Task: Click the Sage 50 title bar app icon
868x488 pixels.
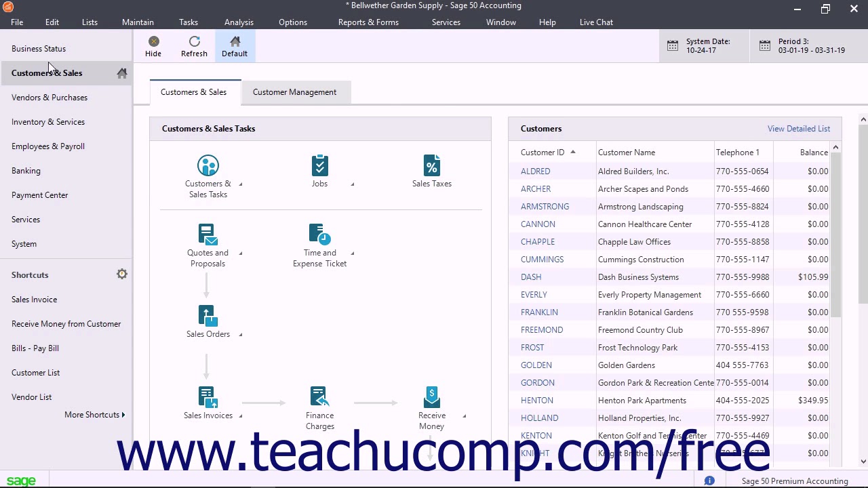Action: click(x=8, y=7)
